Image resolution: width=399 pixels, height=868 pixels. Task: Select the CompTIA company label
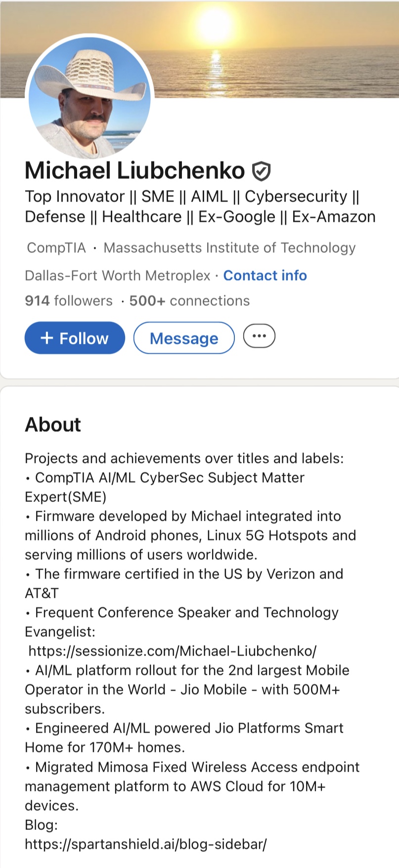click(56, 248)
